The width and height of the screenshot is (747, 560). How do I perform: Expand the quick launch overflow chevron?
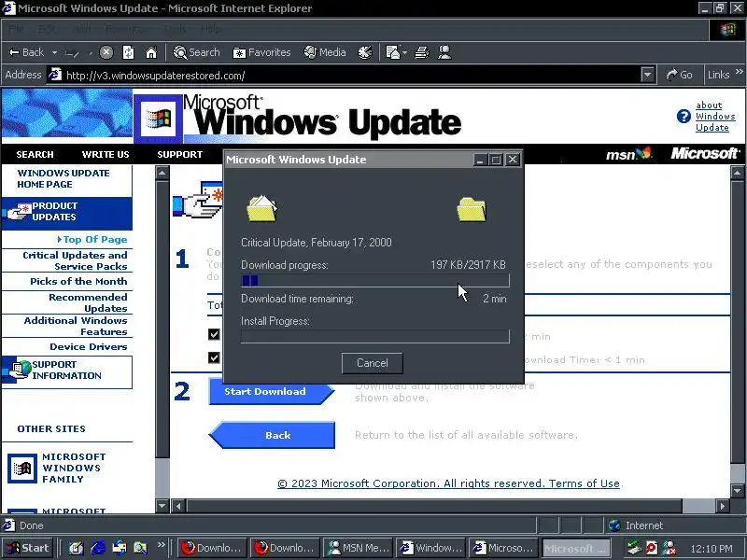pos(161,544)
